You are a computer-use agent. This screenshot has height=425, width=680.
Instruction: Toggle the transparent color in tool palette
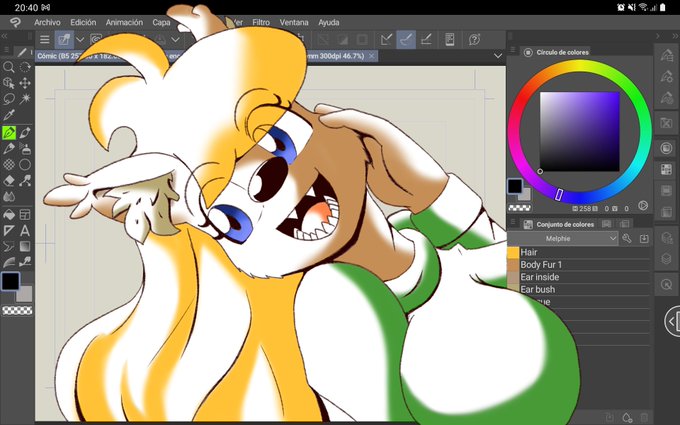coord(17,311)
